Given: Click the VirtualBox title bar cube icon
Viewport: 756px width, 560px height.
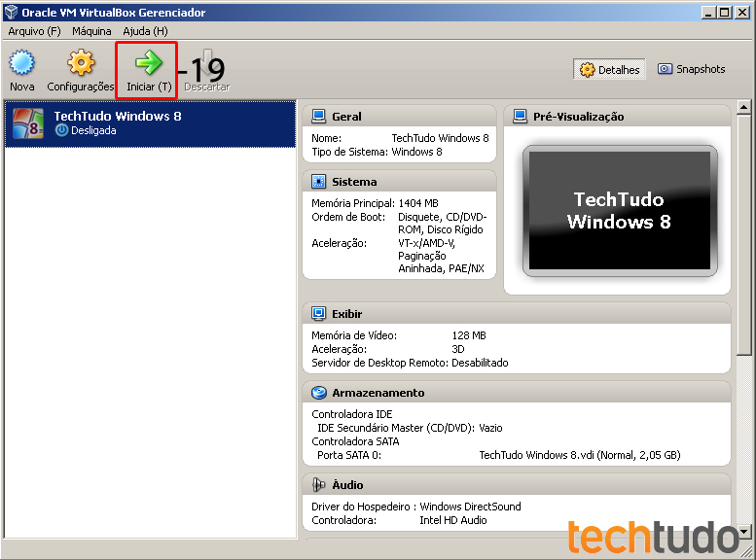Looking at the screenshot, I should coord(11,12).
